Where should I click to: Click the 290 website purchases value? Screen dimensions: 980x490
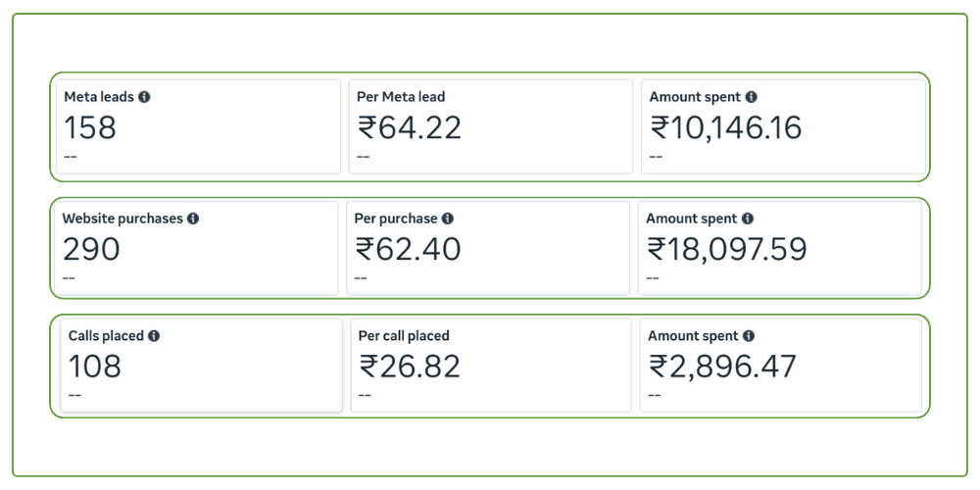[x=91, y=250]
